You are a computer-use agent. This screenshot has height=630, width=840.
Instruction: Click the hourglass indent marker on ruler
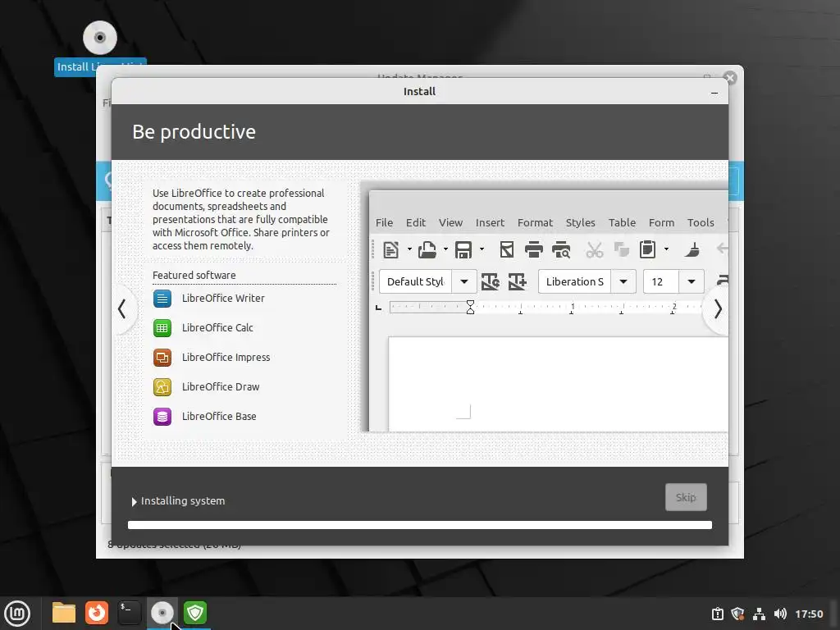470,307
